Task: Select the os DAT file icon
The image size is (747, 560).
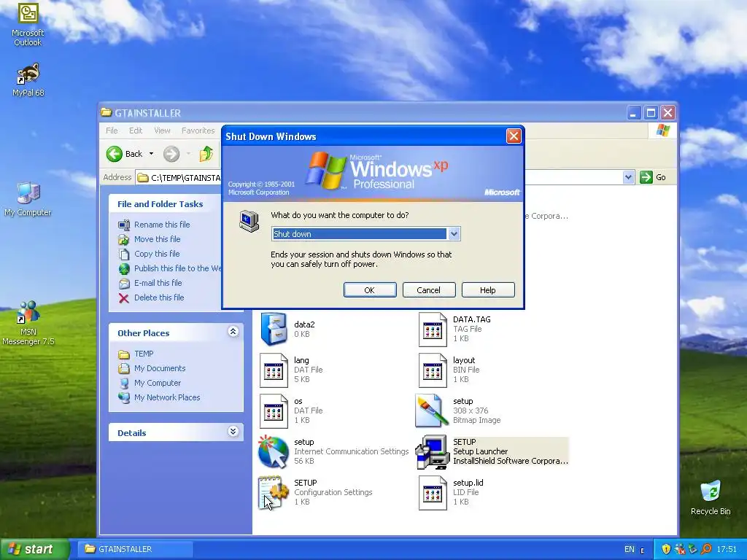Action: tap(274, 411)
